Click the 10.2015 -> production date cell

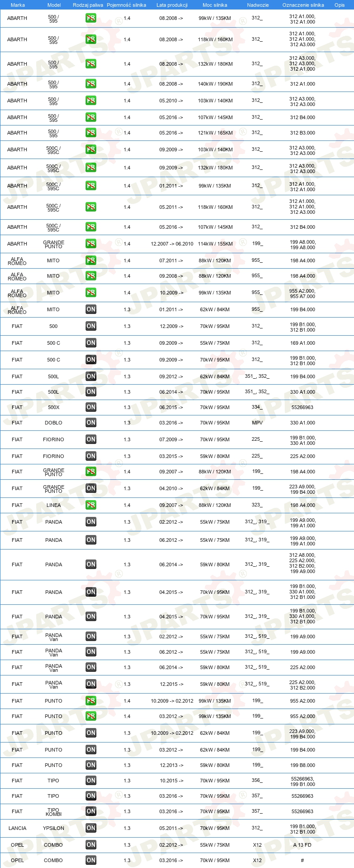172,781
